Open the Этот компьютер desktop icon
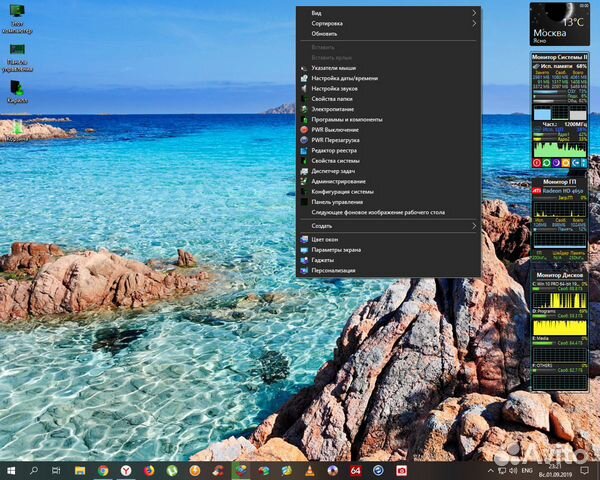Image resolution: width=600 pixels, height=480 pixels. click(17, 18)
